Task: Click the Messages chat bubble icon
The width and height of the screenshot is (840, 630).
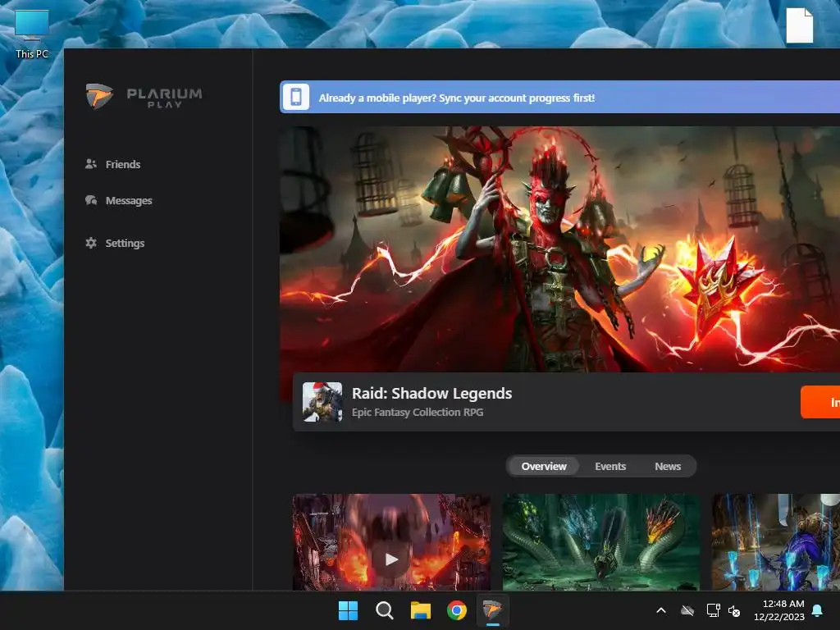Action: (x=91, y=200)
